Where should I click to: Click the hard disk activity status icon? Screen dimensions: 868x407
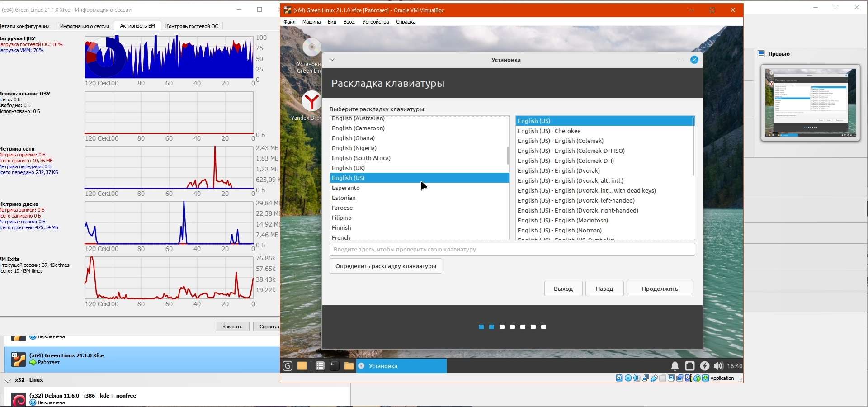[619, 378]
